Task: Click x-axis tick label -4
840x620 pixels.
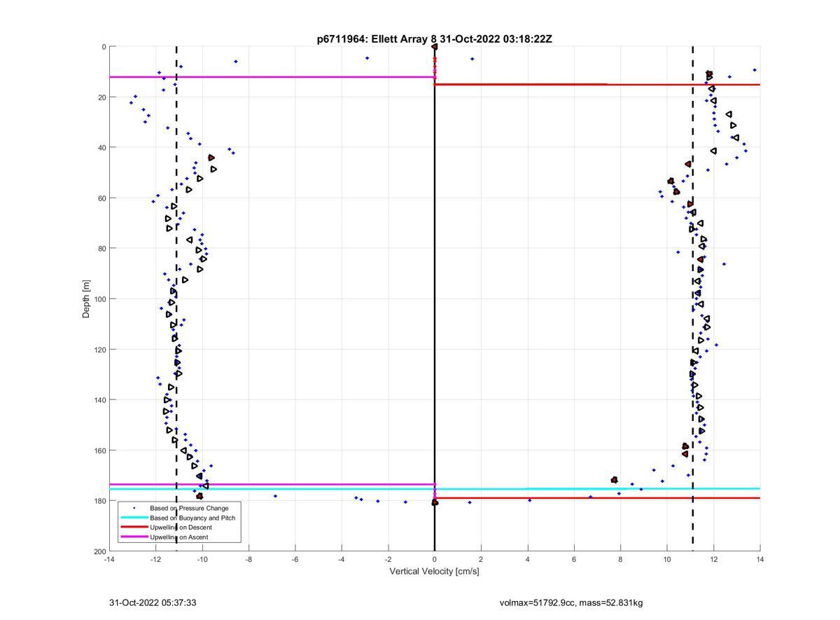Action: point(342,559)
